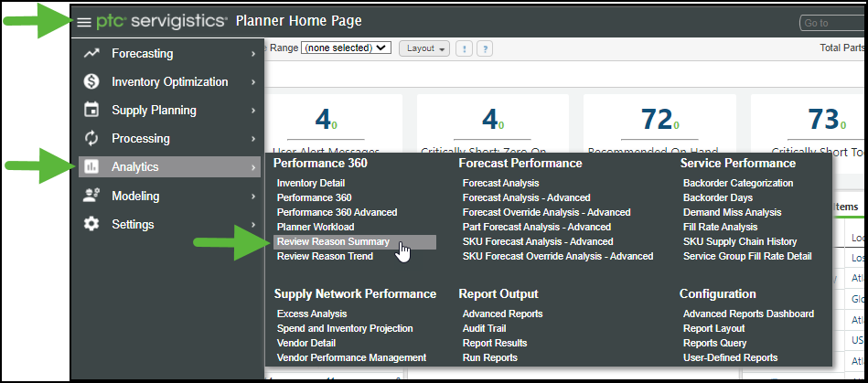The height and width of the screenshot is (383, 868).
Task: Click the Inventory Optimization dollar icon
Action: click(x=91, y=82)
